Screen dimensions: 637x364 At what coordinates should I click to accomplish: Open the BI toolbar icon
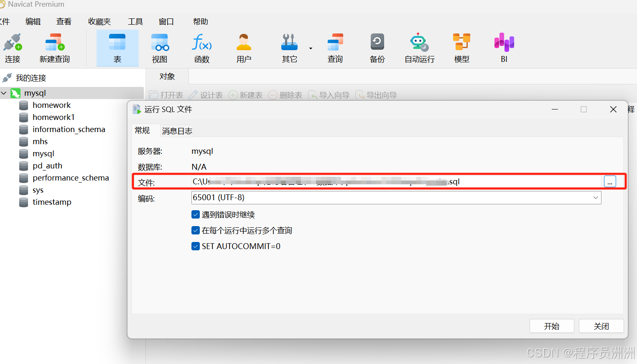point(504,43)
